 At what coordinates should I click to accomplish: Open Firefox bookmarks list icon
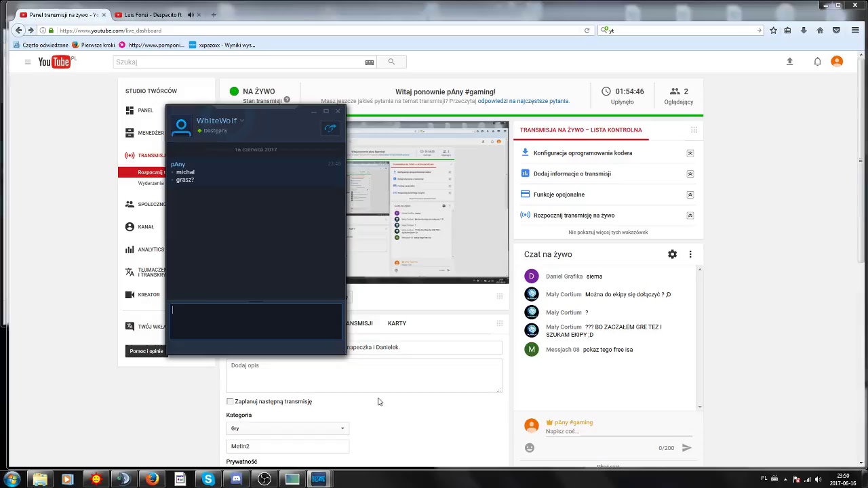pos(787,30)
